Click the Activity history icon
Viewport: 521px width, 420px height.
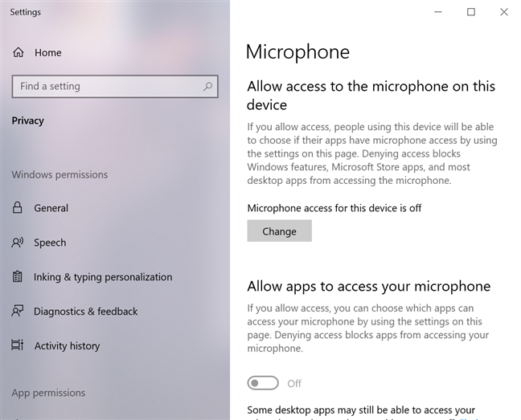click(x=18, y=345)
